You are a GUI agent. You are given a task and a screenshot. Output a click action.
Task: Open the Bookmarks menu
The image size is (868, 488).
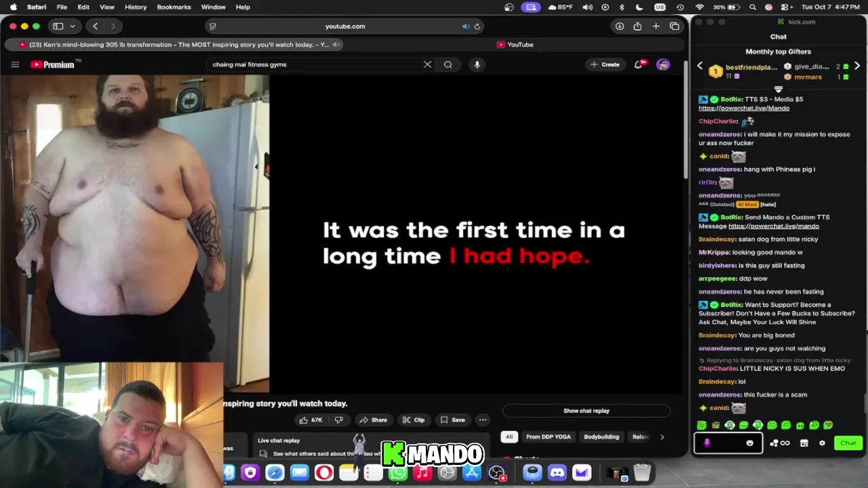[174, 7]
